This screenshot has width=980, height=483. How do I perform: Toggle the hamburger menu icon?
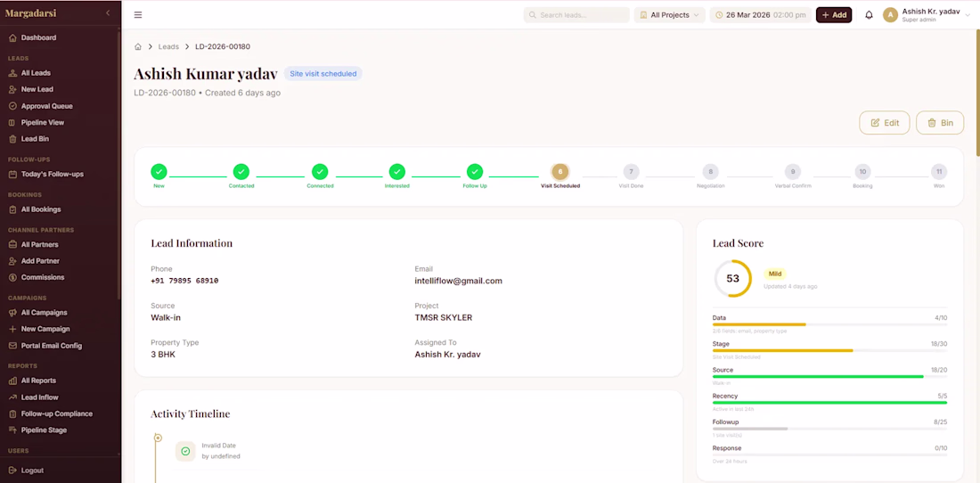coord(138,15)
